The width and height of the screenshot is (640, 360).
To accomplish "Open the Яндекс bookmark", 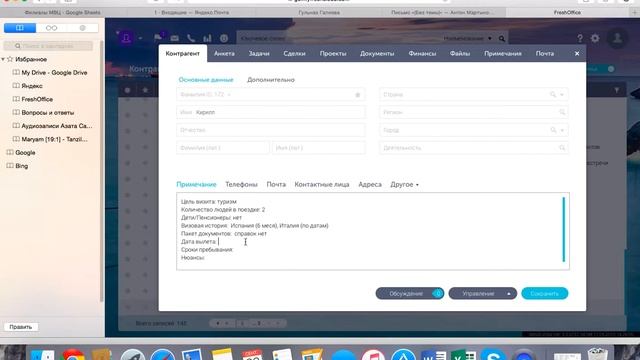I will tap(32, 86).
